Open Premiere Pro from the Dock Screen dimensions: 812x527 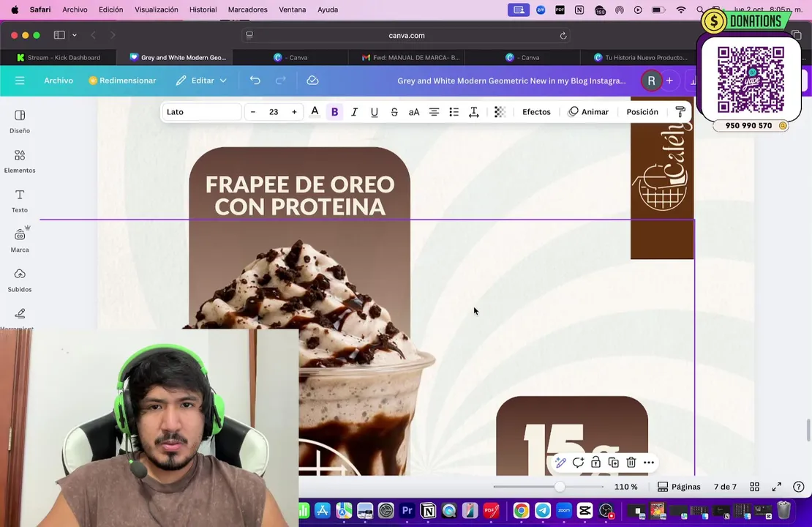(x=407, y=511)
